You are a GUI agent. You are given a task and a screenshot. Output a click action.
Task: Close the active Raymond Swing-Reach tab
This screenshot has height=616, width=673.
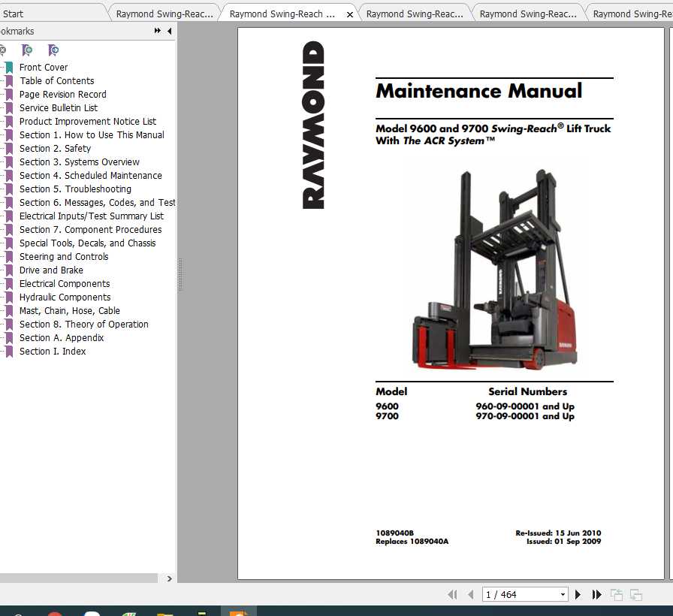click(x=350, y=14)
